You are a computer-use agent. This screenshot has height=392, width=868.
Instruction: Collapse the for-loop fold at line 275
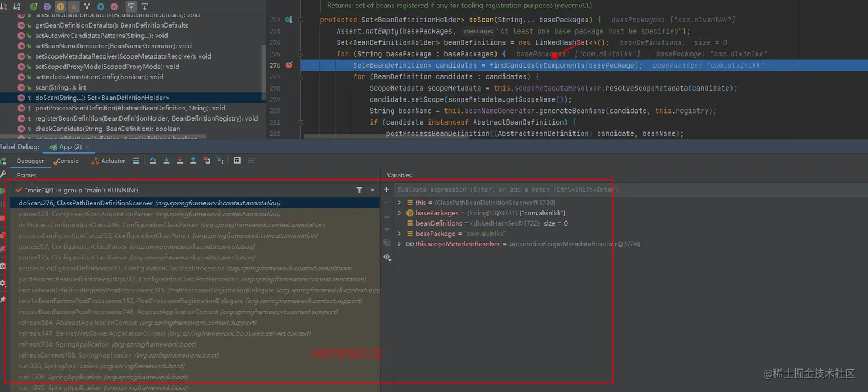click(300, 54)
